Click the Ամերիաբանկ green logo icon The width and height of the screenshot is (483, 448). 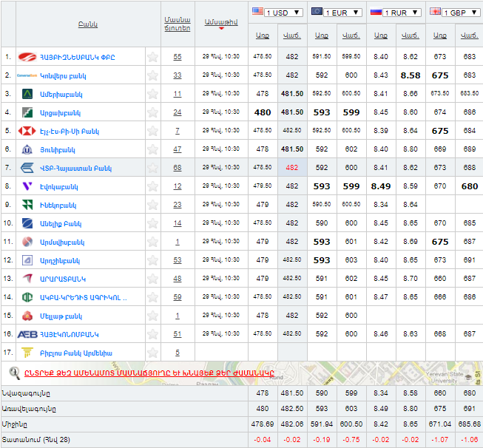27,94
